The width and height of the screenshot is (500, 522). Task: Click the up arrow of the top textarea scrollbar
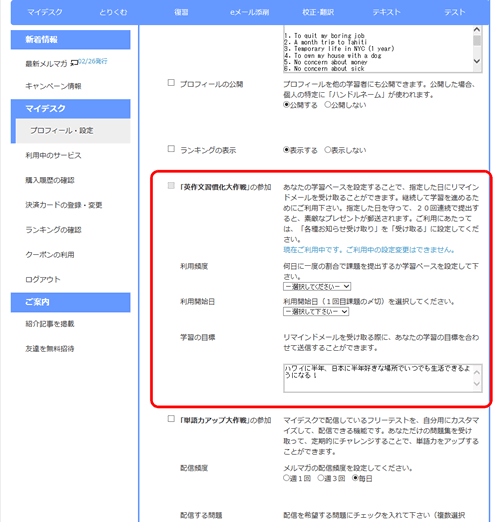pos(477,30)
